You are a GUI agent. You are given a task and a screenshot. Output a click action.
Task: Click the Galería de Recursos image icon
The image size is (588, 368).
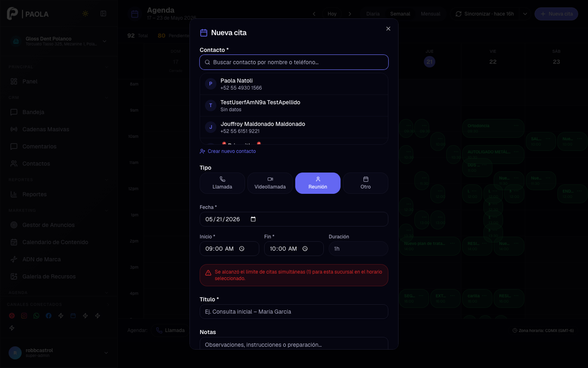pos(14,276)
